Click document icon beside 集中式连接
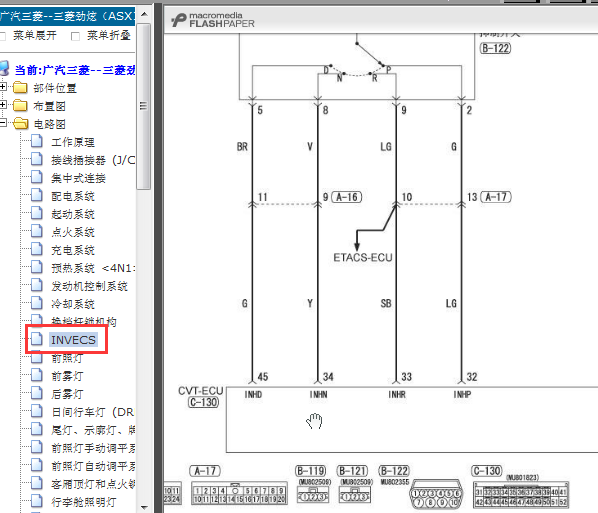 (x=37, y=177)
